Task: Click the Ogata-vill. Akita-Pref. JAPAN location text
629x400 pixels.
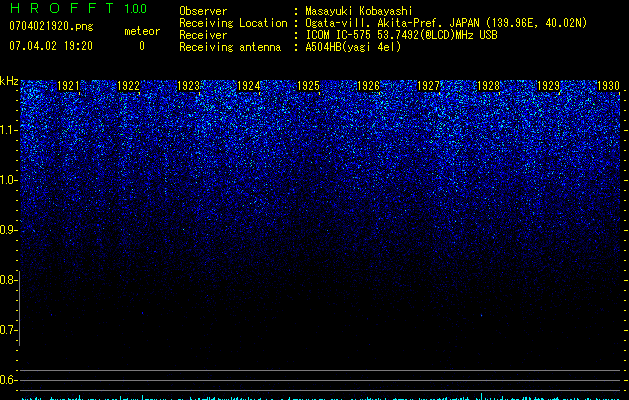Action: 446,23
